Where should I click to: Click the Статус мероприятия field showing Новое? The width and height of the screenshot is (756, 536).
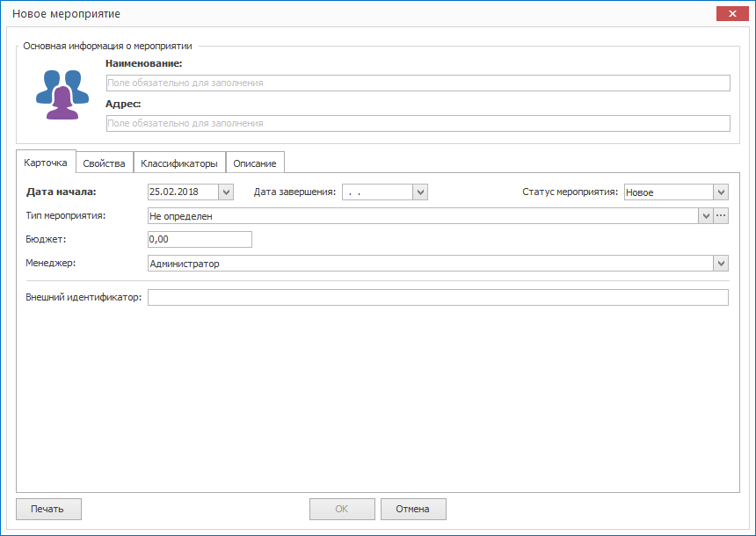pos(669,192)
